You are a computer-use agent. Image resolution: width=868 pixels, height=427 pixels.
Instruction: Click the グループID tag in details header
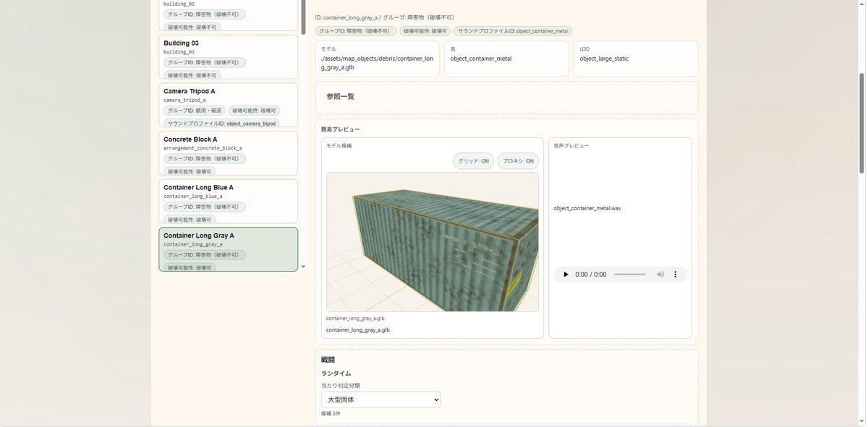tap(356, 31)
